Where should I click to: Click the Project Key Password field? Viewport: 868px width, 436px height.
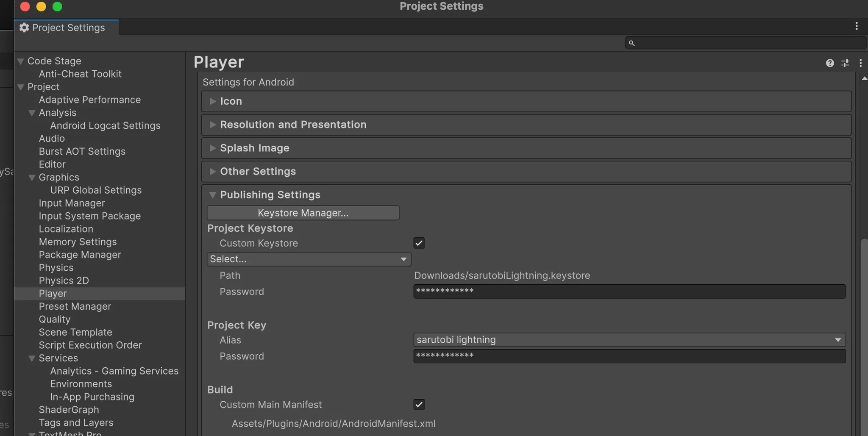tap(629, 356)
